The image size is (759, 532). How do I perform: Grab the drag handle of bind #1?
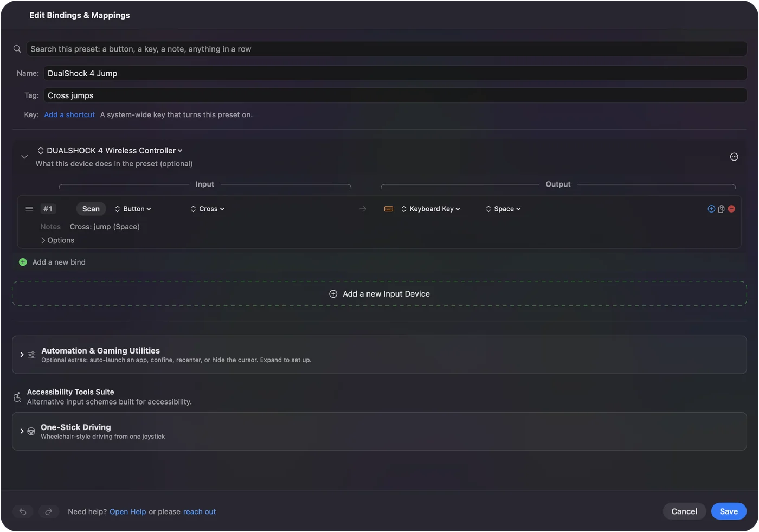point(29,209)
